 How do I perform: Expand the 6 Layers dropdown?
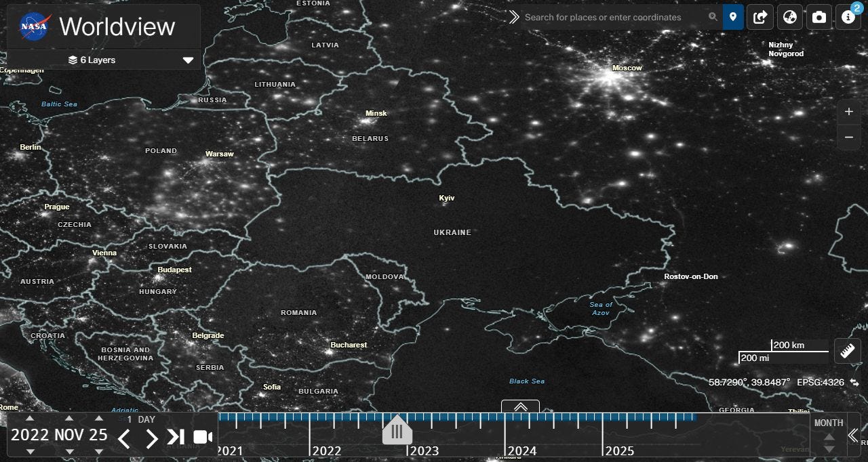188,60
